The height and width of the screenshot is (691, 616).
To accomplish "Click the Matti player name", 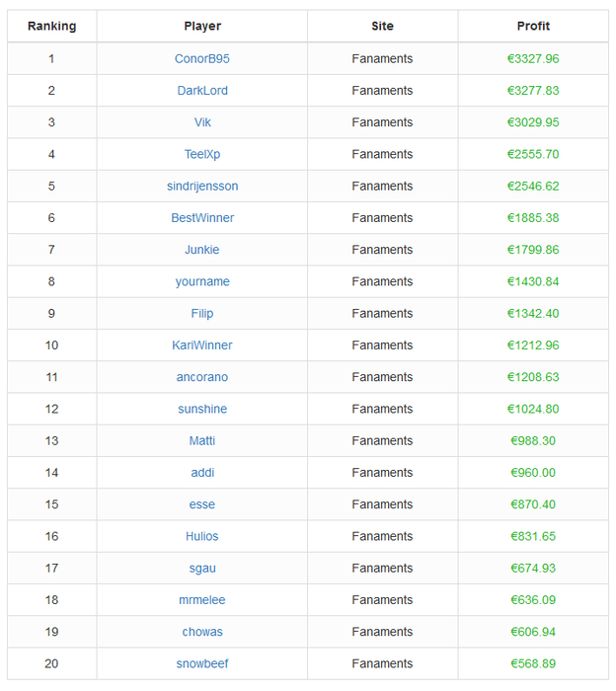I will (202, 440).
